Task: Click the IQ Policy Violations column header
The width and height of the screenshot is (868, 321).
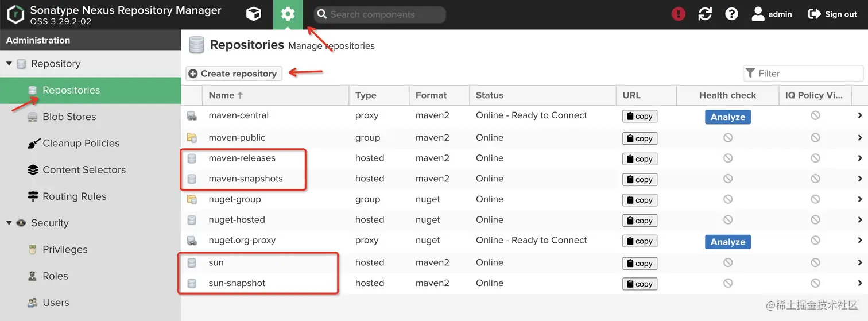Action: click(x=814, y=95)
